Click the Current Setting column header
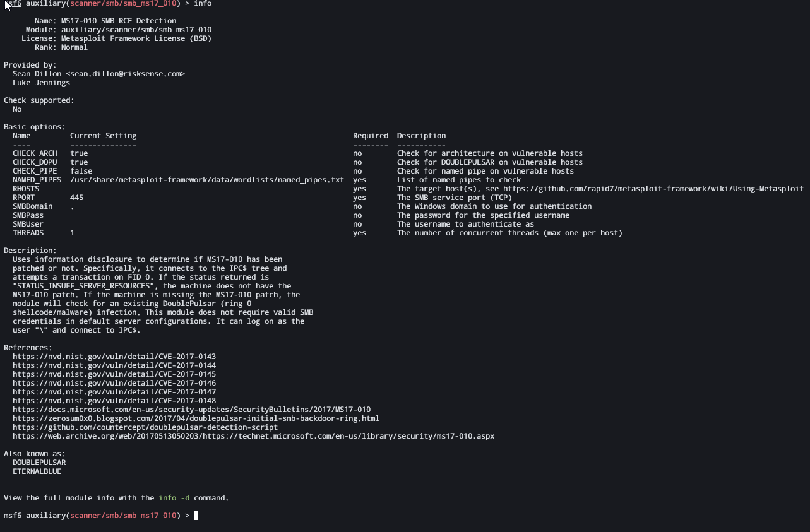Viewport: 810px width, 532px height. coord(103,136)
